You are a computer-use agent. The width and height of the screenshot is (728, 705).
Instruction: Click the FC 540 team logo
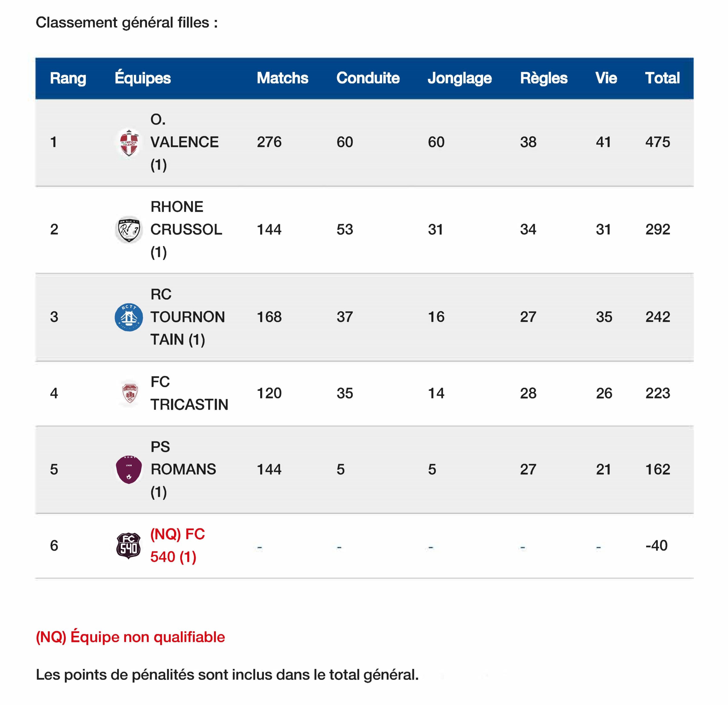(x=129, y=546)
